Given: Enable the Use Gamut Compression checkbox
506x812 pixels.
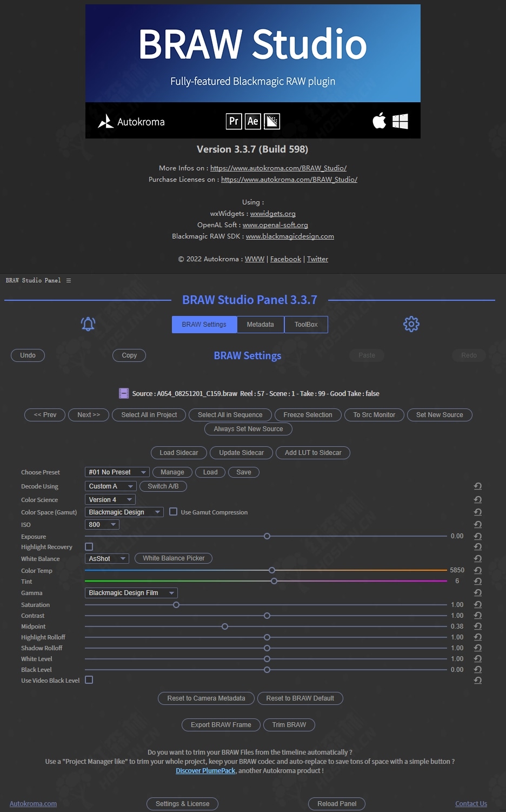Looking at the screenshot, I should click(174, 512).
